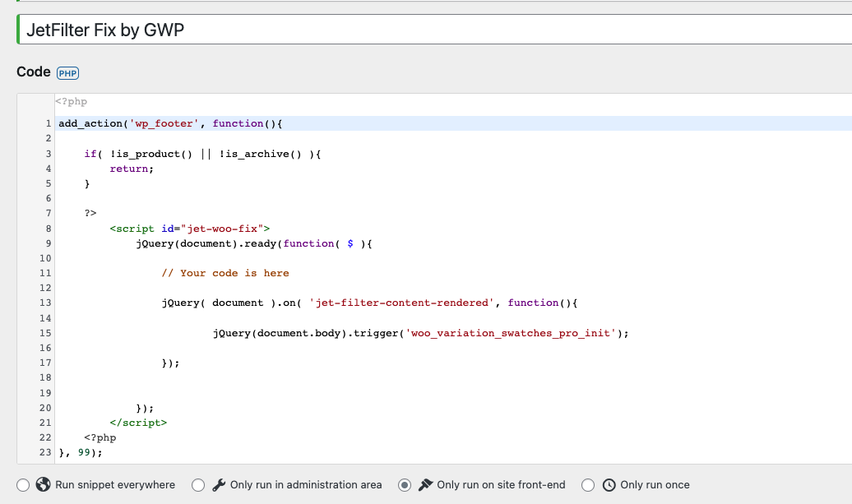Click the 'Only run once' label text
852x504 pixels.
655,484
